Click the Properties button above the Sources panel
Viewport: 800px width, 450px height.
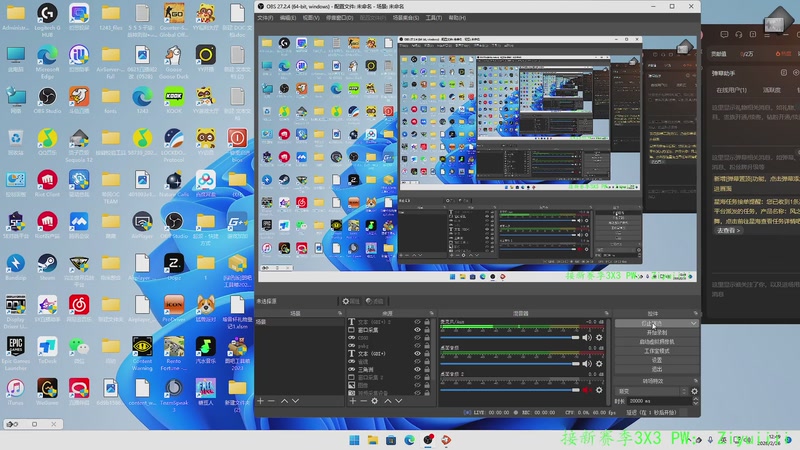[x=351, y=302]
